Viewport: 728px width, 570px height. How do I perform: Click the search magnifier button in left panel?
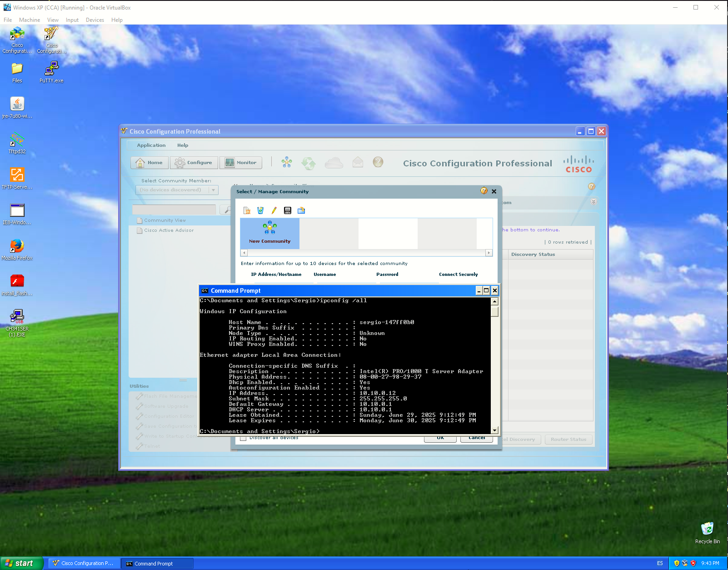226,210
